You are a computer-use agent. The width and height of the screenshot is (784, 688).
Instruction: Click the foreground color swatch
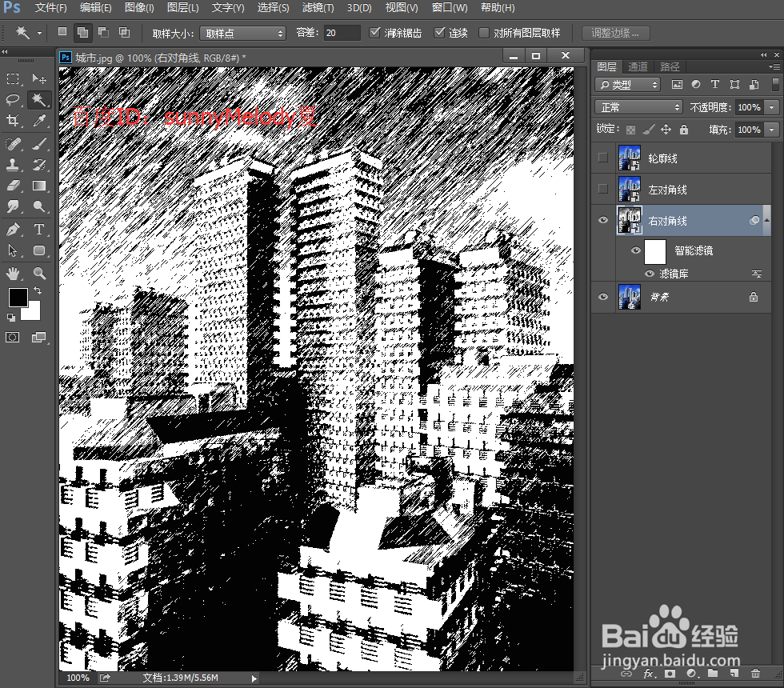[x=18, y=298]
